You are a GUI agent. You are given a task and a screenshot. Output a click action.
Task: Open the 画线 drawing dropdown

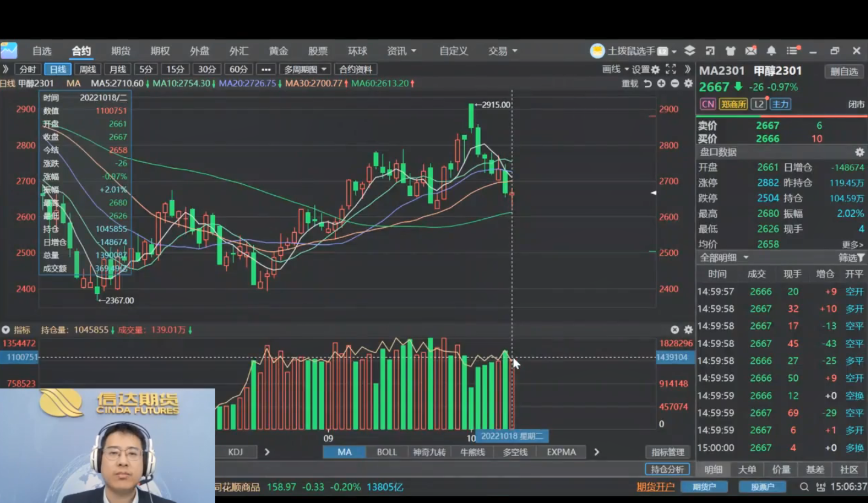coord(615,70)
